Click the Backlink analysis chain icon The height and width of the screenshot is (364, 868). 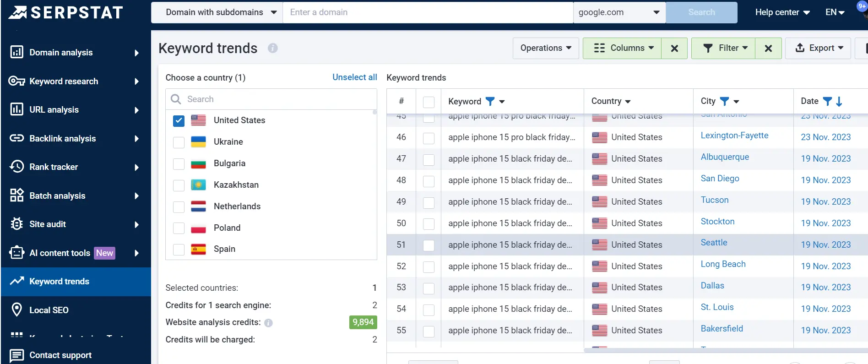coord(16,138)
